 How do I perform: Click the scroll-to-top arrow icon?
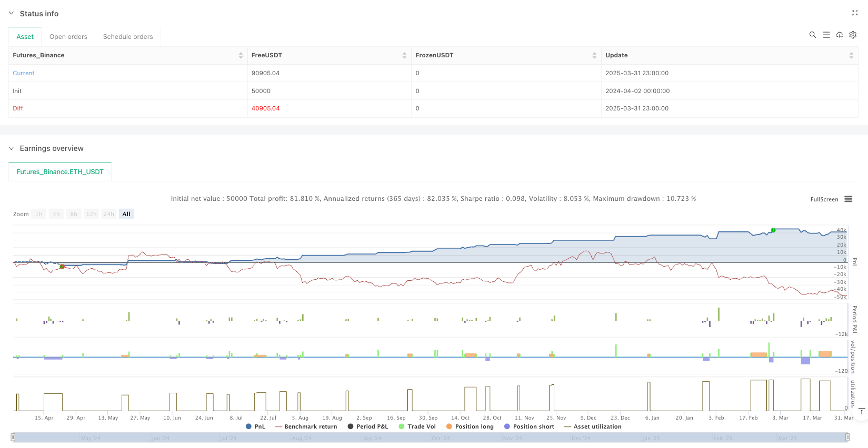click(861, 412)
